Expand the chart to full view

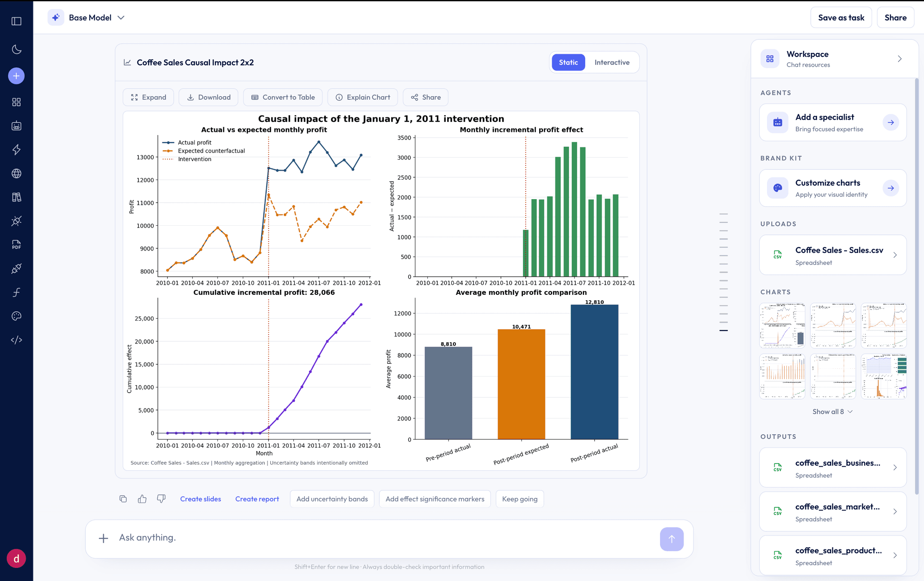click(148, 97)
